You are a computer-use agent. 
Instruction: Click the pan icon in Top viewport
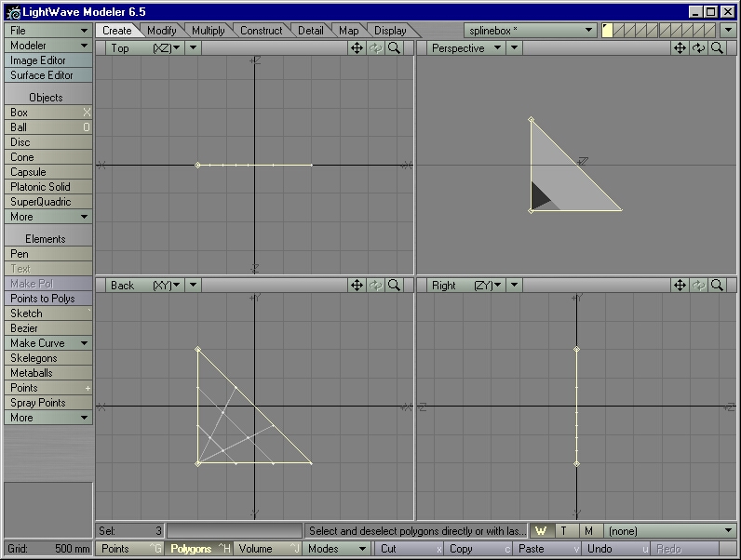[x=357, y=48]
